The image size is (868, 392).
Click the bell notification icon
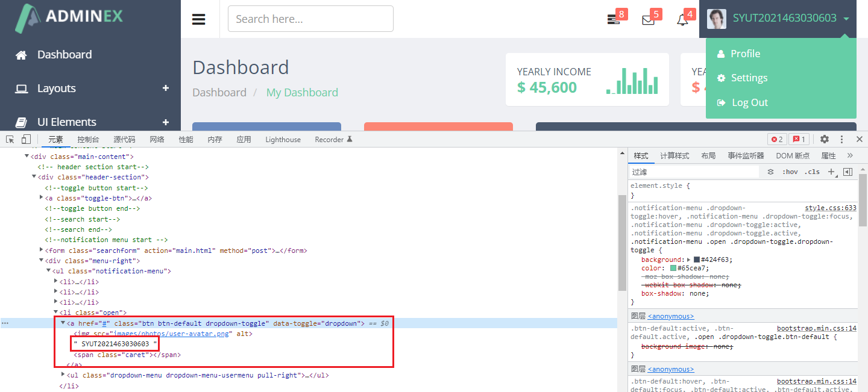682,19
